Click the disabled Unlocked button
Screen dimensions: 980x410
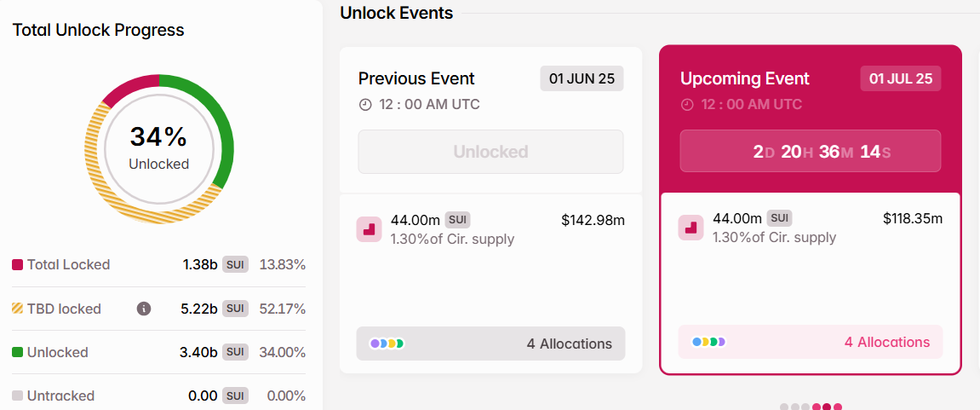(490, 152)
